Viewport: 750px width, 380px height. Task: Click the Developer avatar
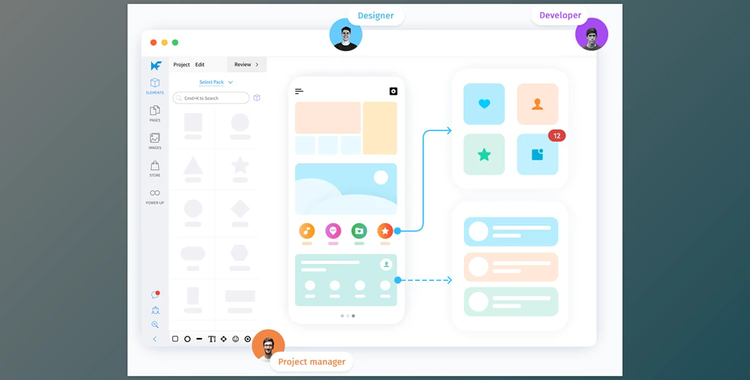click(x=592, y=34)
